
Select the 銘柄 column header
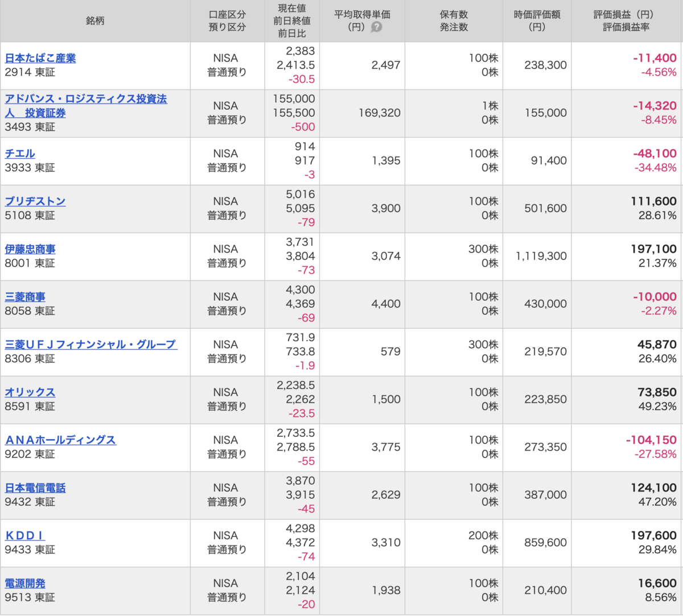[x=95, y=20]
